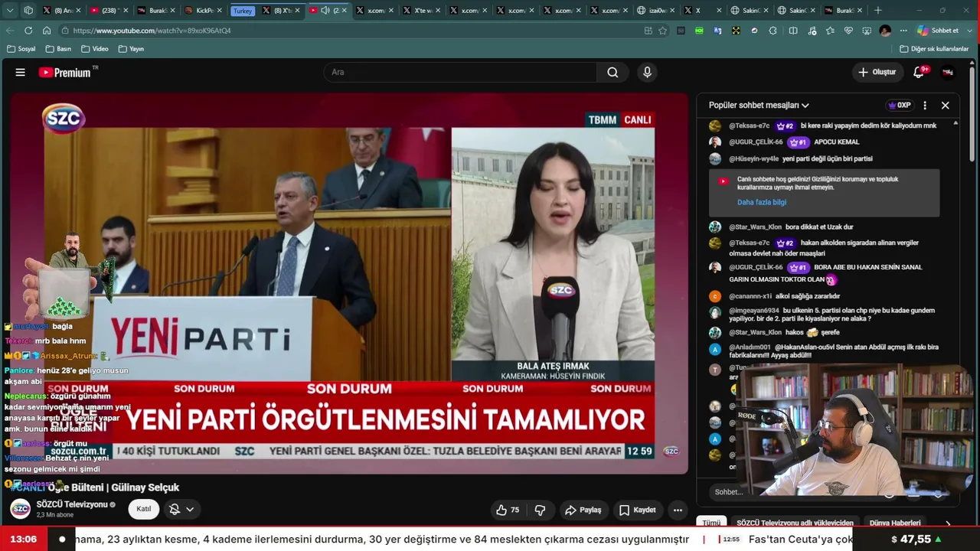Open the SÖZCÜ channel avatar
This screenshot has height=551, width=980.
point(21,509)
